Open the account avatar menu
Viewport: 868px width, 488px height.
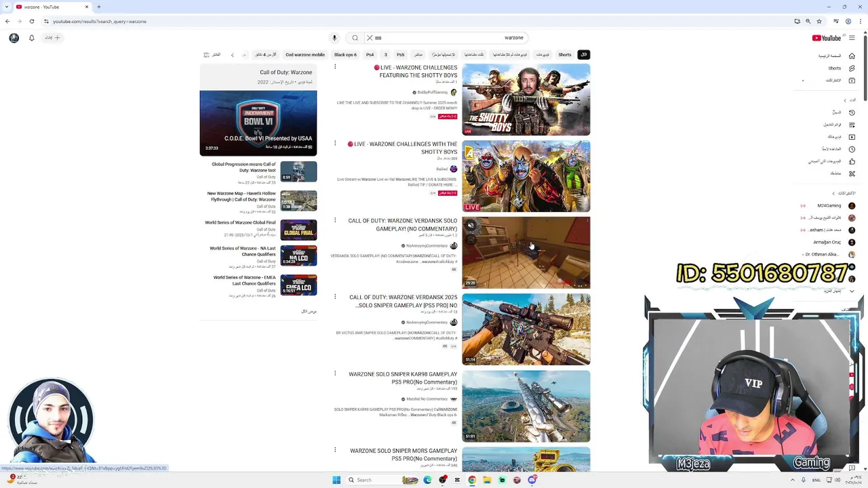point(14,38)
